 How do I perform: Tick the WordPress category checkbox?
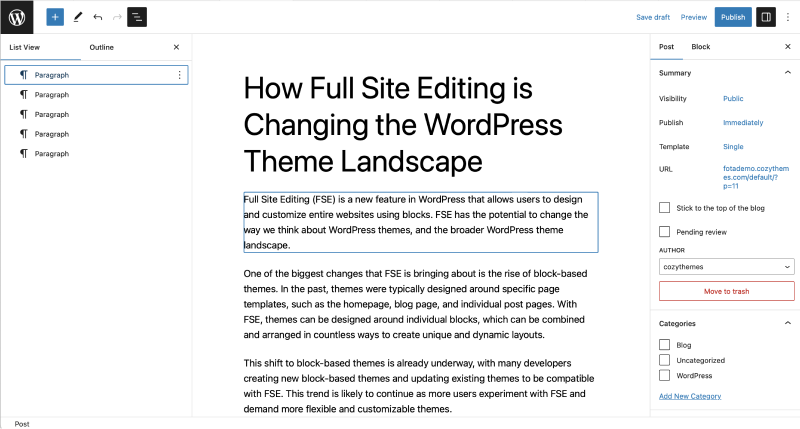tap(665, 376)
